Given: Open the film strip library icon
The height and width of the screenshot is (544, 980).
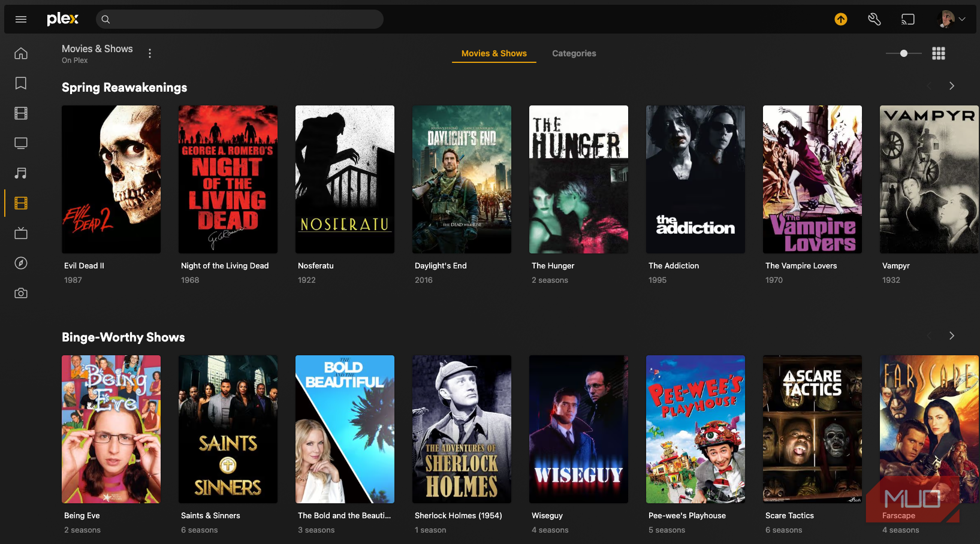Looking at the screenshot, I should pos(21,113).
